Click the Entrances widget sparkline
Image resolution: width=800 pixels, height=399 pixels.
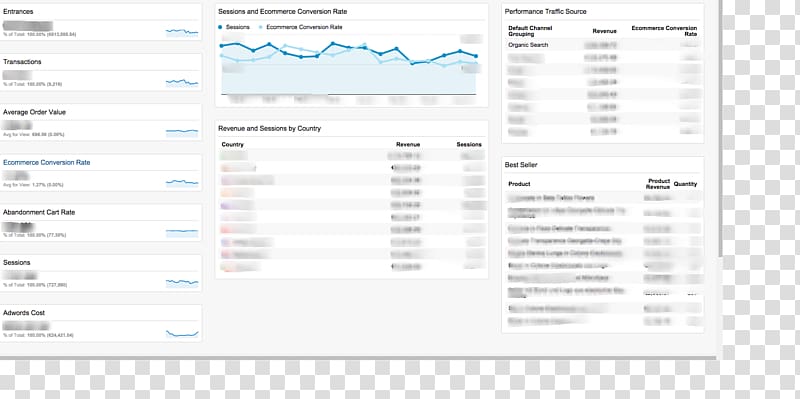[182, 33]
